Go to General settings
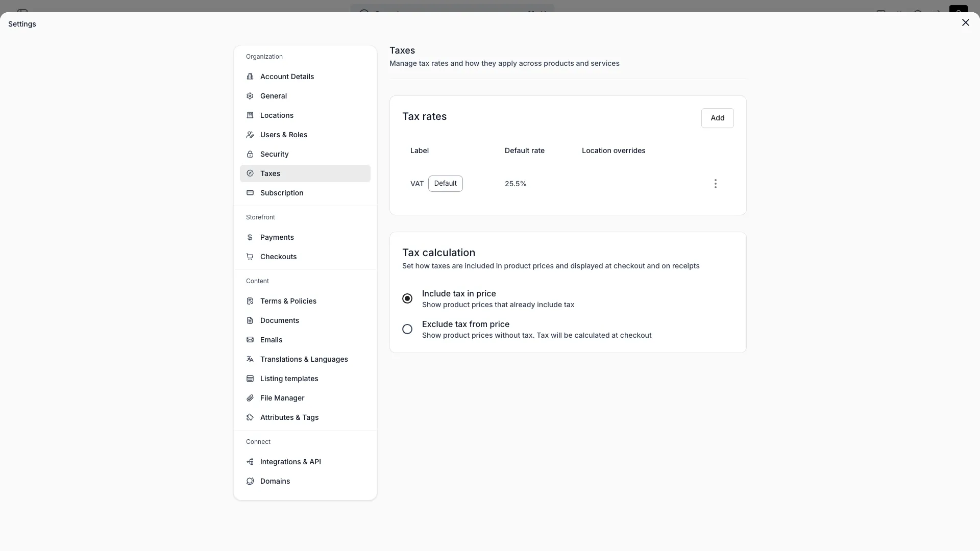 pos(305,96)
